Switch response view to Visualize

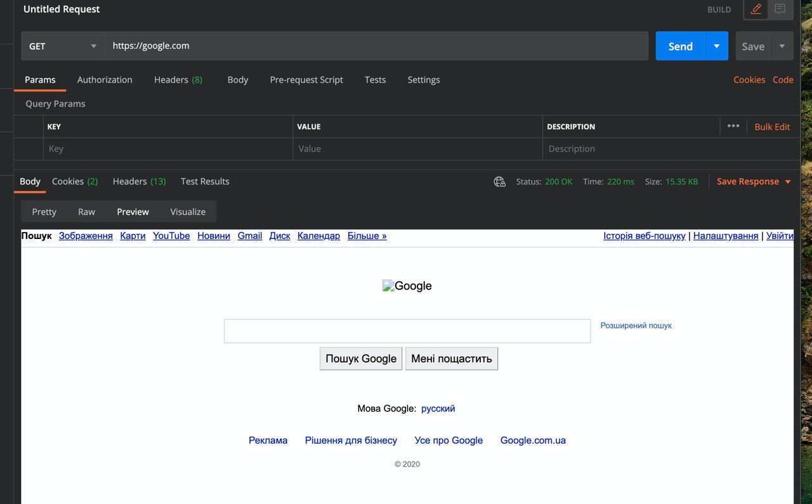click(188, 212)
